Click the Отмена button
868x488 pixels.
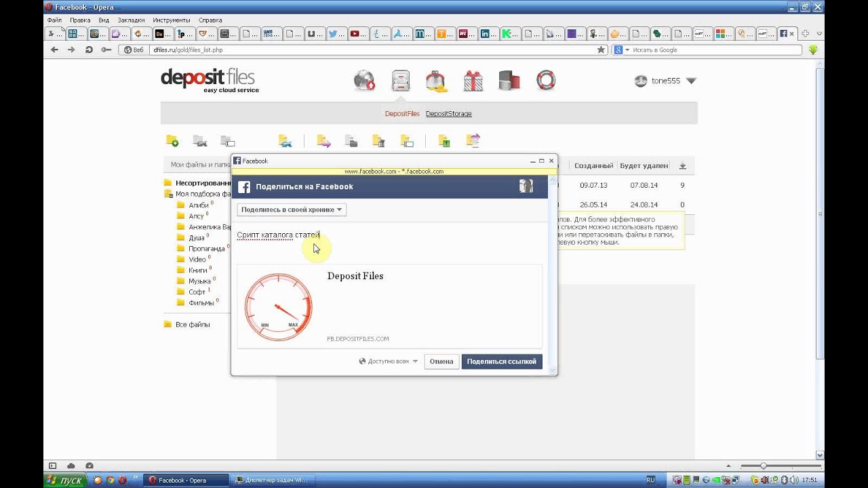point(441,361)
